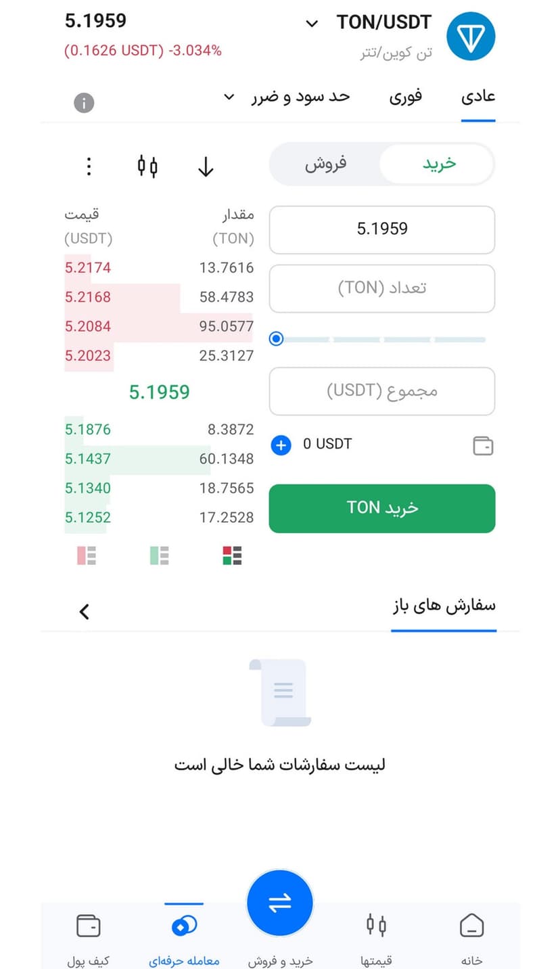
Task: Show sell-only red order book layout
Action: click(x=87, y=556)
